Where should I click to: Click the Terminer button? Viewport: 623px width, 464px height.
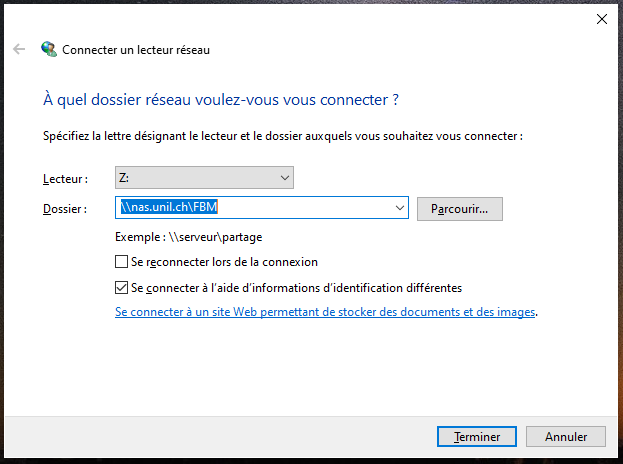tap(478, 437)
